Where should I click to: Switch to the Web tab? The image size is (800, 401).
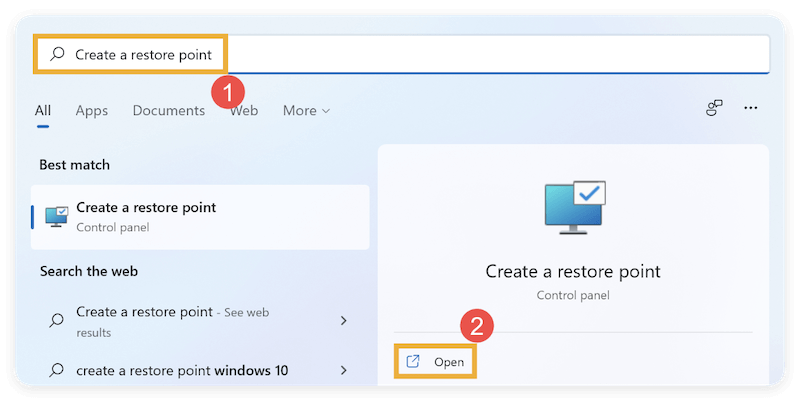244,111
